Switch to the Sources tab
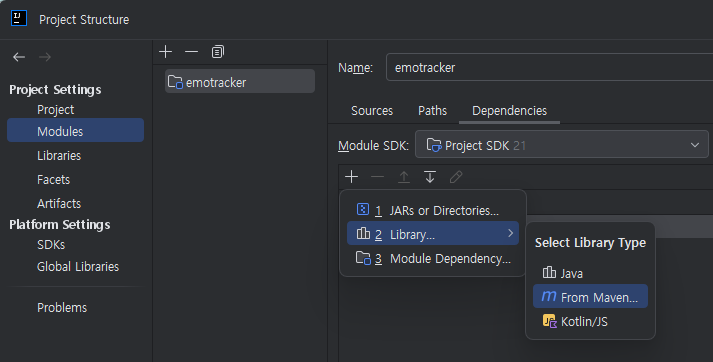The width and height of the screenshot is (713, 362). tap(372, 111)
